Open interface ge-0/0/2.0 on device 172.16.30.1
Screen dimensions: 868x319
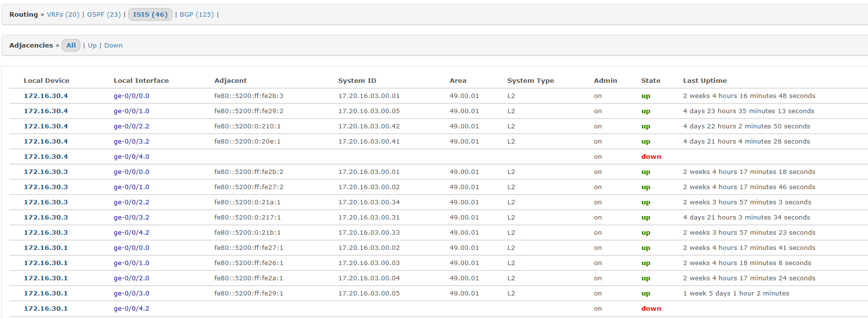point(131,278)
